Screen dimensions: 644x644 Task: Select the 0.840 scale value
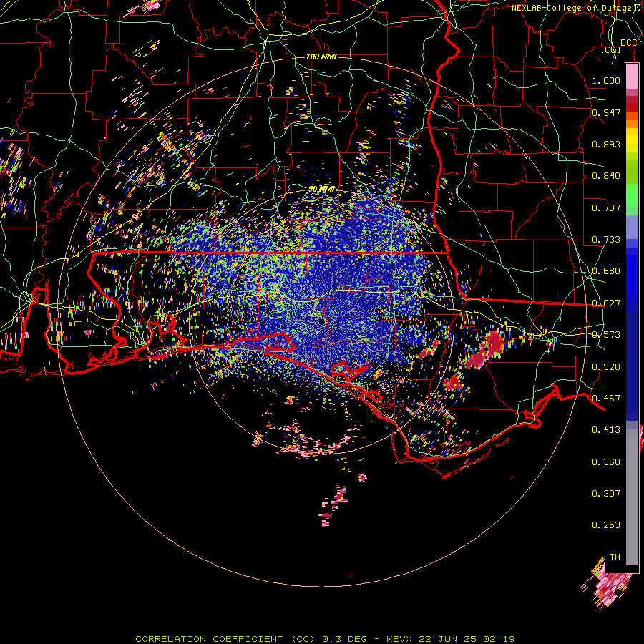pyautogui.click(x=606, y=175)
